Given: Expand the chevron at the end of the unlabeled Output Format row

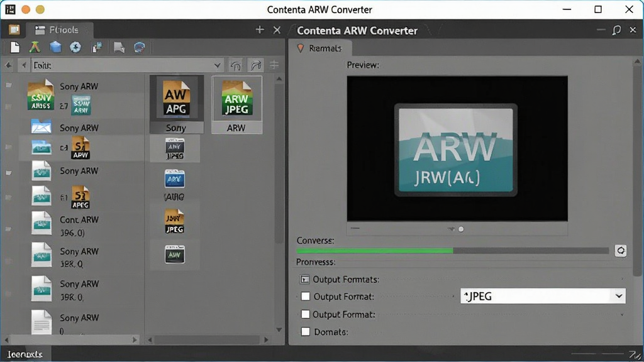Looking at the screenshot, I should click(622, 315).
